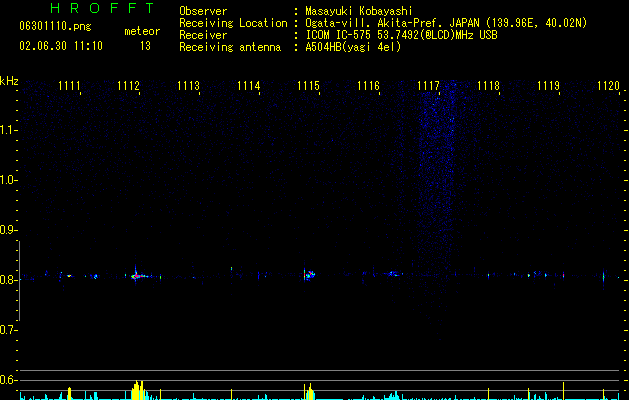Select antenna value A504HB(yagi 4el)
Image resolution: width=629 pixels, height=400 pixels.
click(353, 47)
